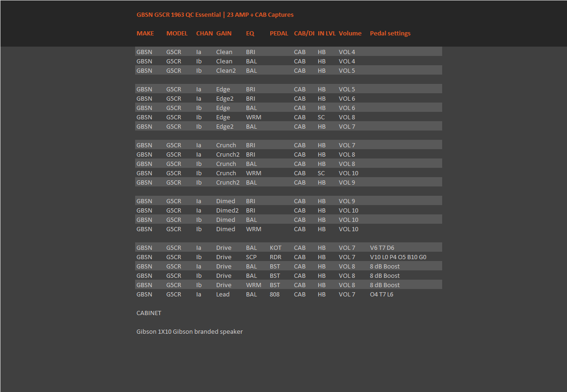This screenshot has height=392, width=567.
Task: Select the Clean2 capture row
Action: [x=288, y=70]
